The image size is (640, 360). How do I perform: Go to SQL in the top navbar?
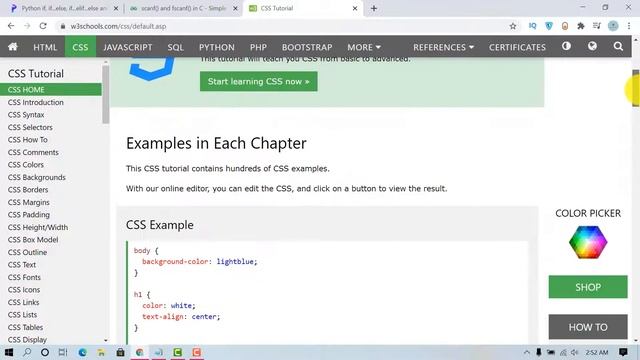(x=176, y=47)
